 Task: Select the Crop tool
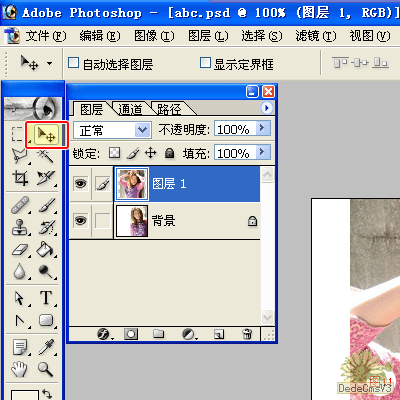pos(20,178)
